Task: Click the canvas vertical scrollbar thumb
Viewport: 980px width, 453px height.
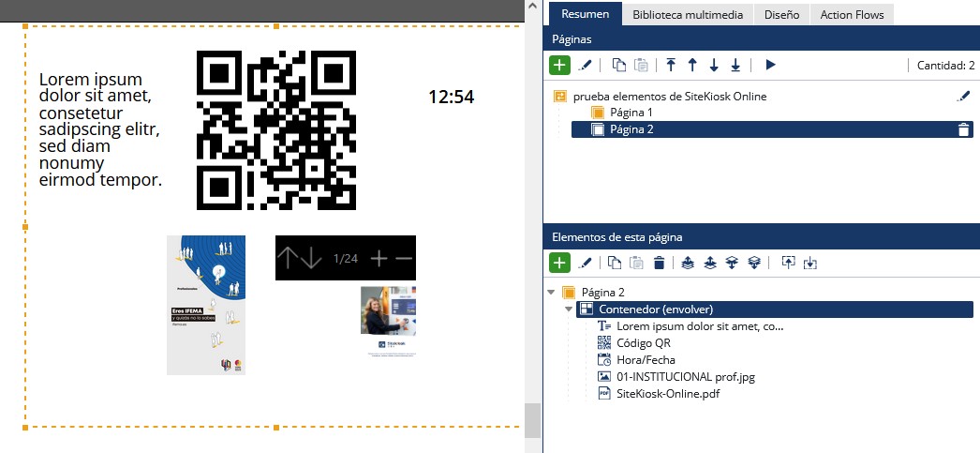Action: [532, 420]
